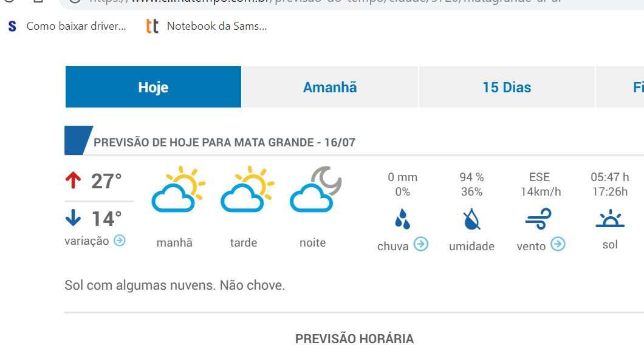Click the browser address bar URL
The image size is (644, 362).
pyautogui.click(x=325, y=2)
